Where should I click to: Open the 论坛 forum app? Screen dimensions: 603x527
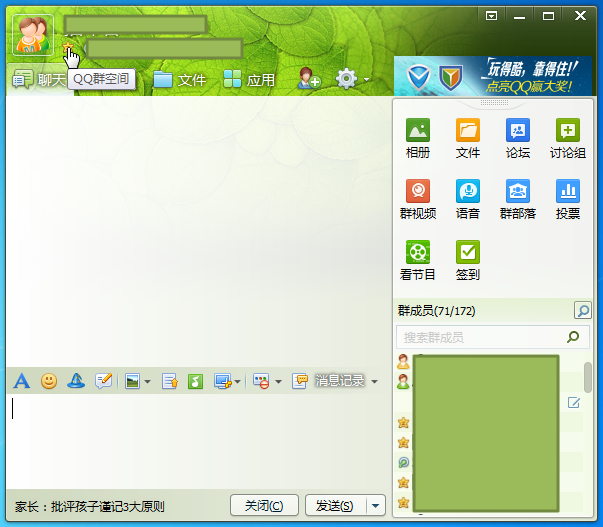coord(518,138)
